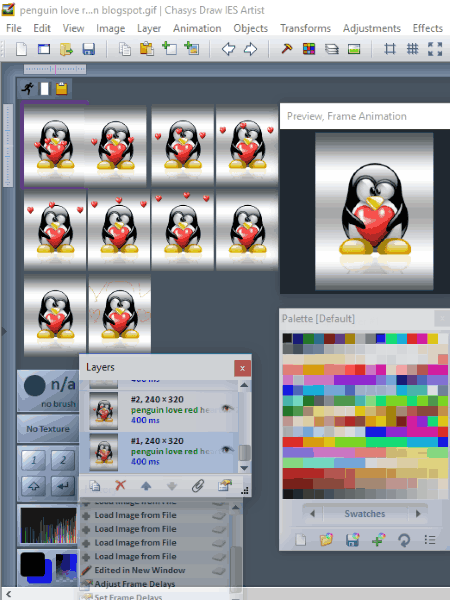Viewport: 450px width, 600px height.
Task: Click the Layers panel scroll-down arrow
Action: [x=244, y=468]
